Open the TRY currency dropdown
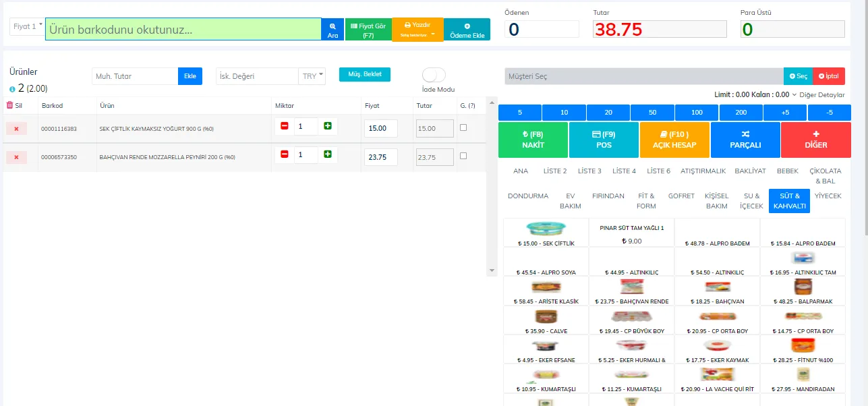The height and width of the screenshot is (406, 868). click(312, 76)
